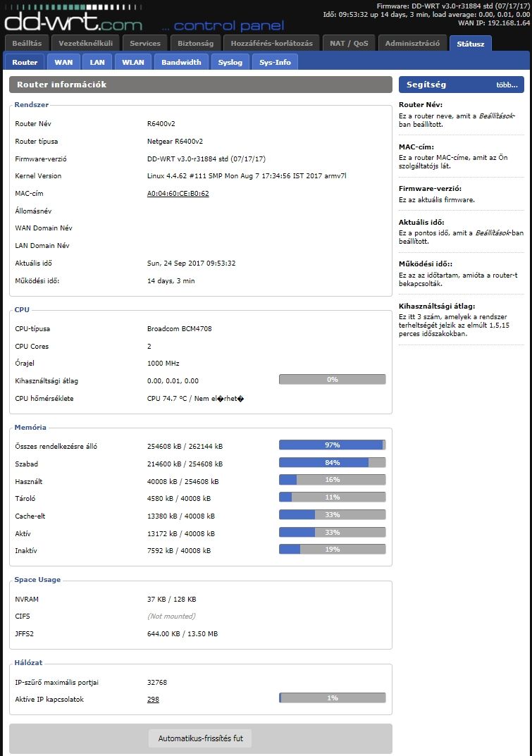Click the 1% active connections bar
Viewport: 532px width, 756px height.
click(333, 698)
